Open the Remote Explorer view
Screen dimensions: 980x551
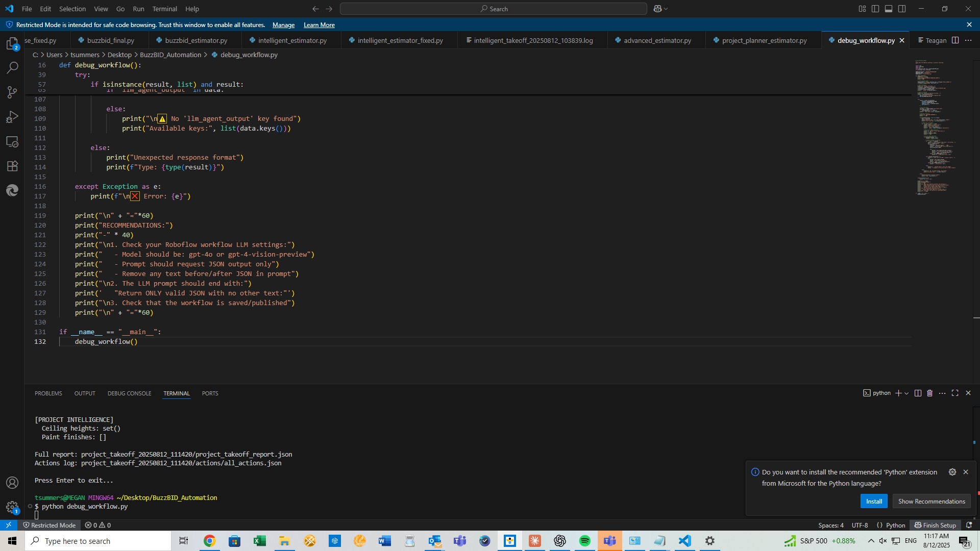pos(12,141)
